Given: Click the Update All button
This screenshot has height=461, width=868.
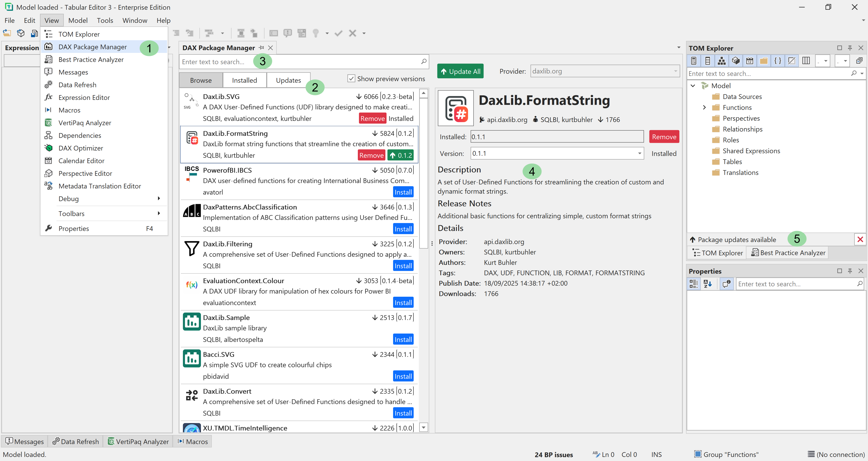Looking at the screenshot, I should point(460,71).
